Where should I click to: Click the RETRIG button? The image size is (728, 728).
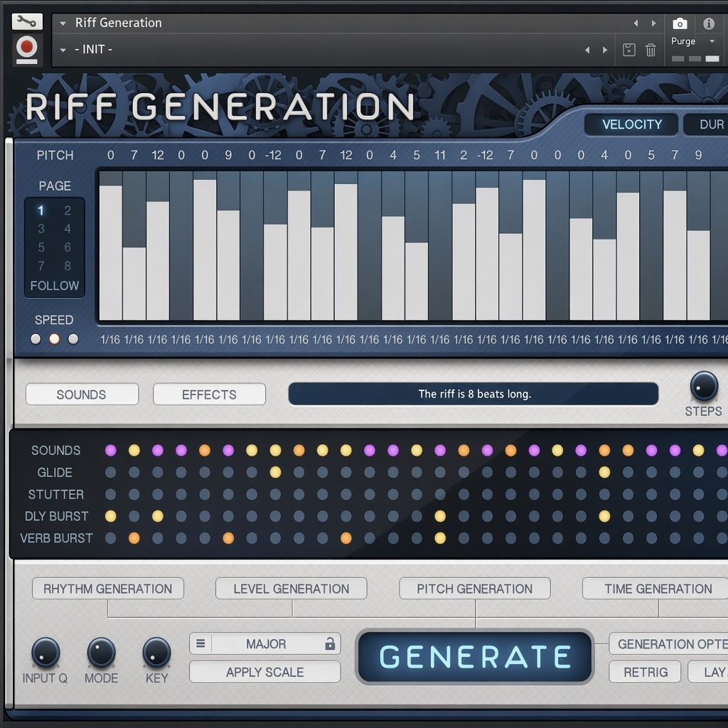pyautogui.click(x=646, y=672)
